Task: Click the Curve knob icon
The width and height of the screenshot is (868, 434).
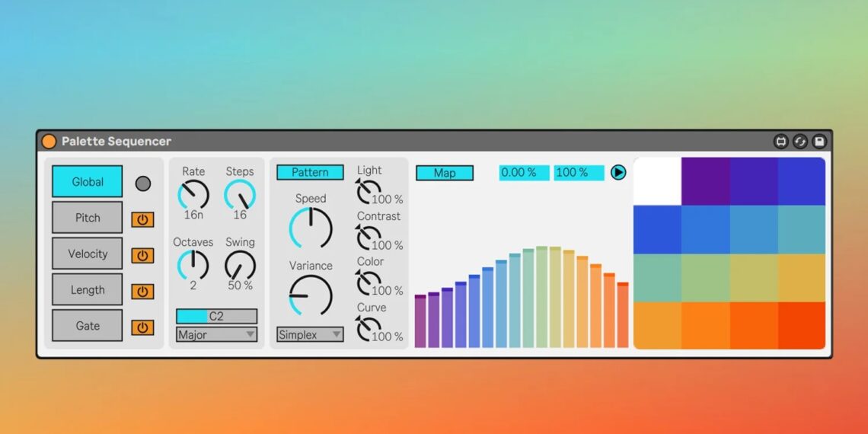Action: (368, 327)
